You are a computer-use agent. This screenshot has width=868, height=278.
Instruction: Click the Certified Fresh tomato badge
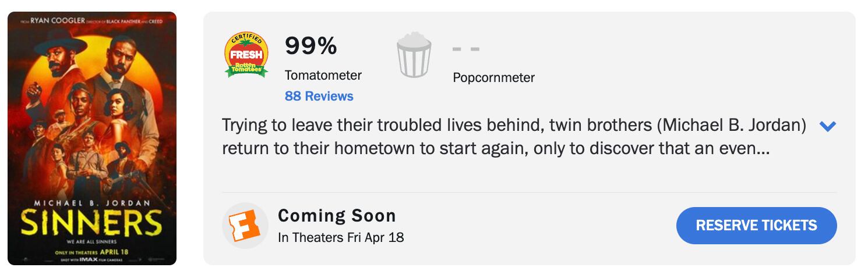point(246,55)
